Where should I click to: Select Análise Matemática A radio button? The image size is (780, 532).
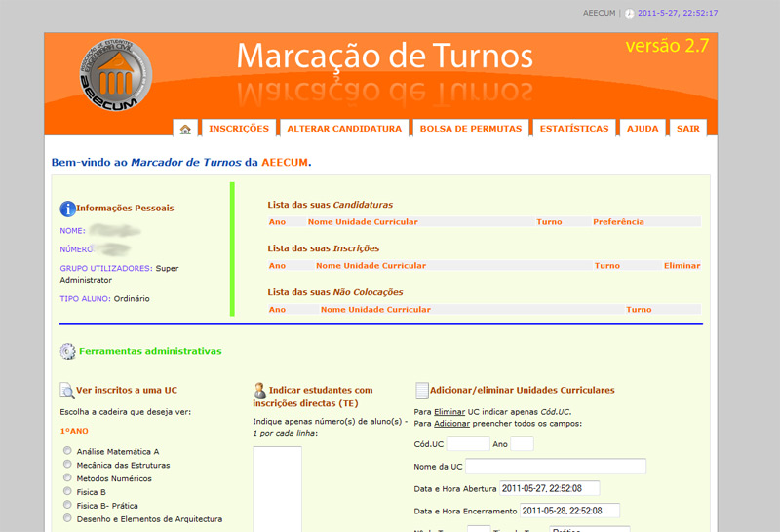(67, 450)
